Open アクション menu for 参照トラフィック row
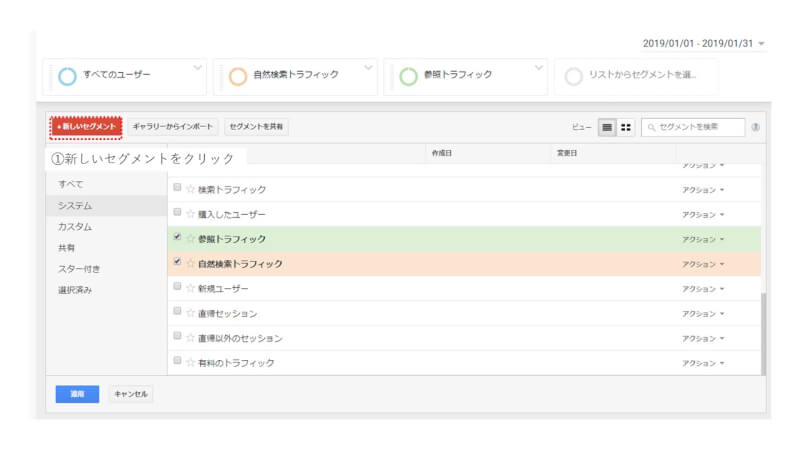 [703, 239]
